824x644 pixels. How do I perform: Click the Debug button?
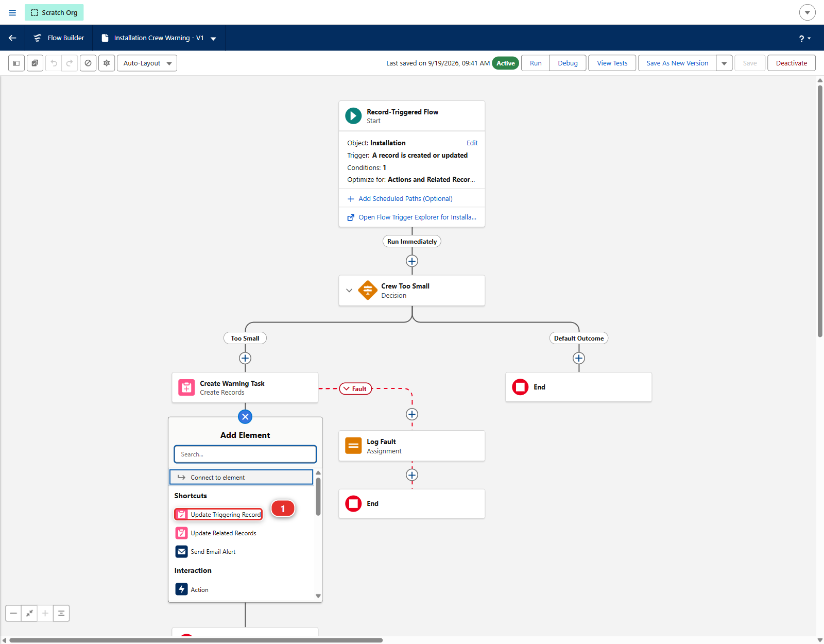pyautogui.click(x=568, y=63)
